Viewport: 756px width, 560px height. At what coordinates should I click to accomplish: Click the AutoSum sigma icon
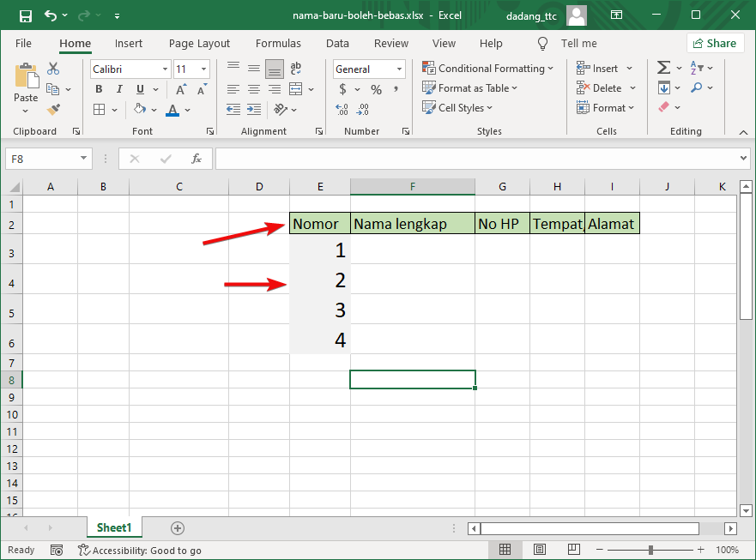(x=663, y=69)
